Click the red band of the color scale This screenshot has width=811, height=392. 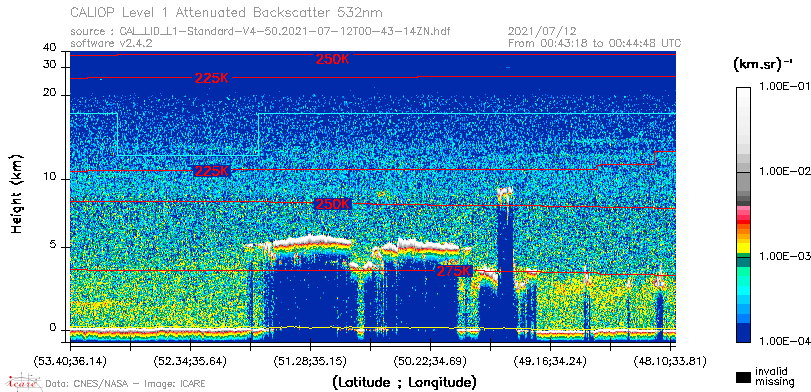(x=744, y=222)
